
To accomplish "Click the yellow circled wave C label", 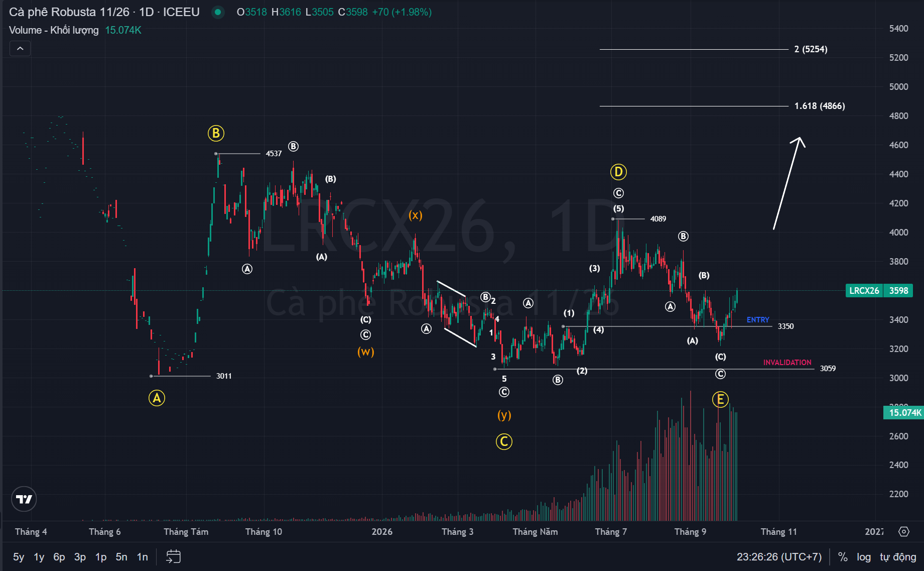I will click(x=504, y=442).
